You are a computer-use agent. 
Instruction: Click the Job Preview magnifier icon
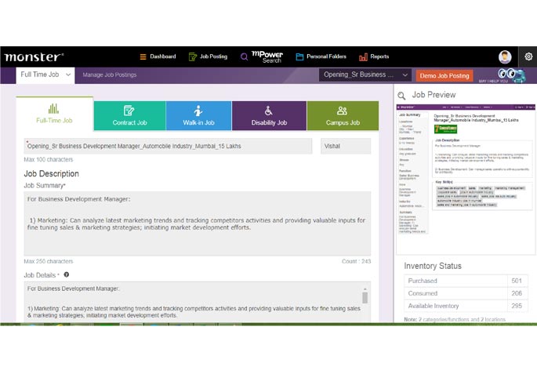(401, 96)
